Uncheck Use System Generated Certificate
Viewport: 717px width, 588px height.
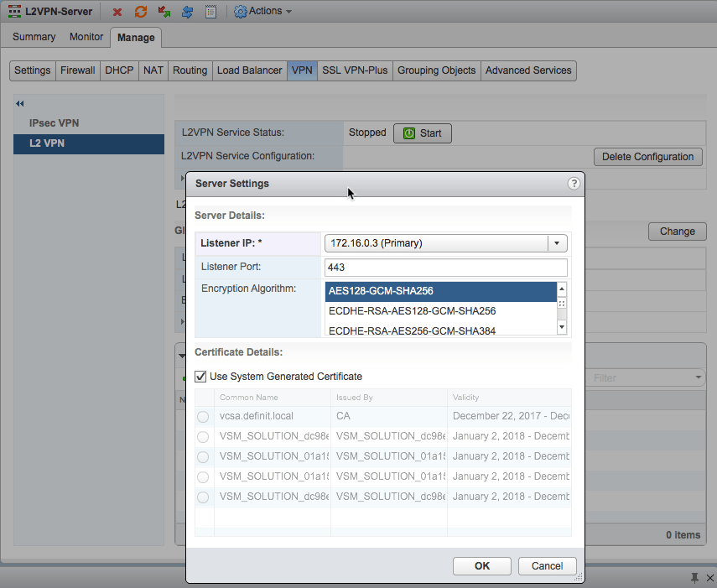201,377
